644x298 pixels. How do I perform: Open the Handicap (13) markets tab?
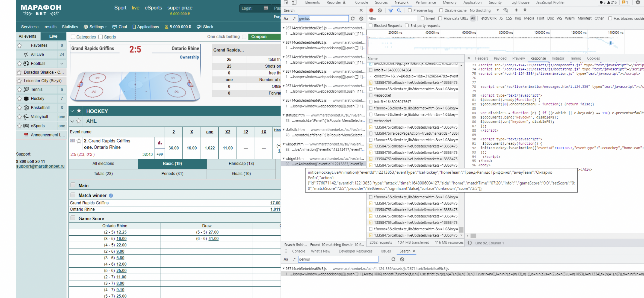(x=241, y=163)
